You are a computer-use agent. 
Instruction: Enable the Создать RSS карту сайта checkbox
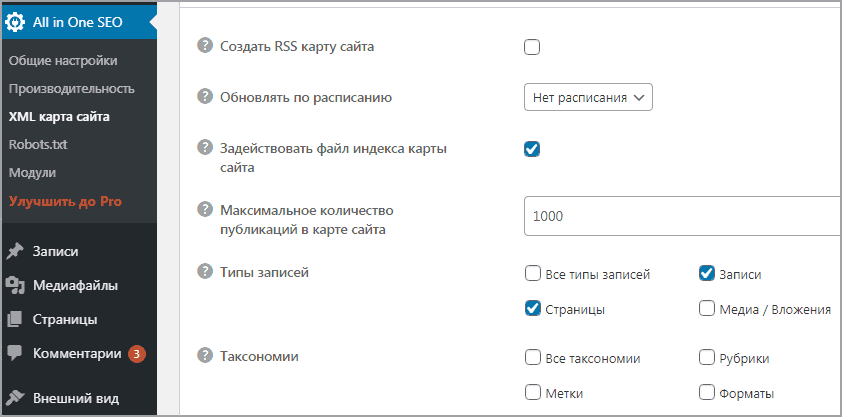point(532,47)
